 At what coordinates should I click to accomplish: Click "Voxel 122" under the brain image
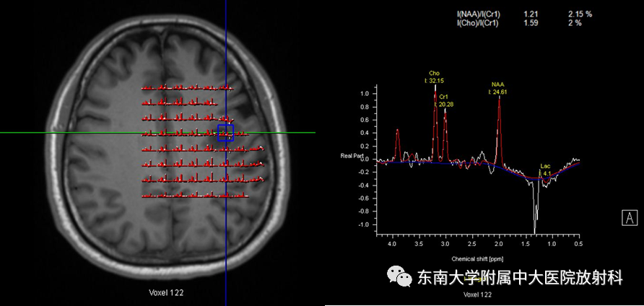166,293
